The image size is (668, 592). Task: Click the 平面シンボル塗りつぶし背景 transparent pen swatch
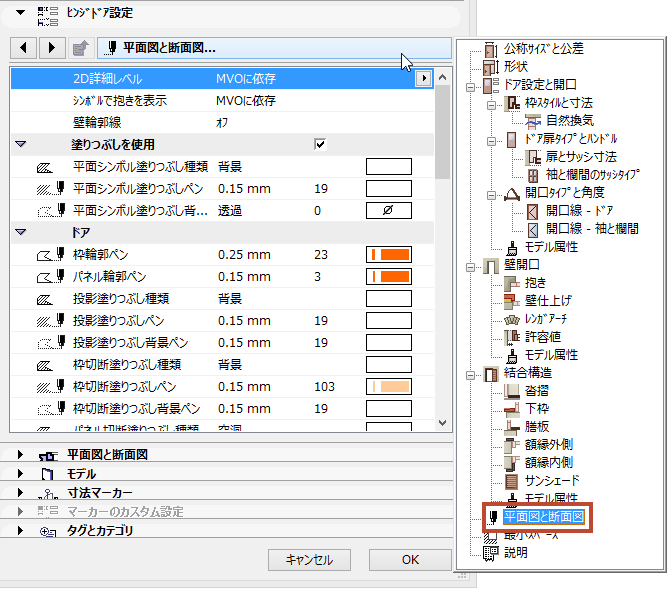click(x=389, y=210)
